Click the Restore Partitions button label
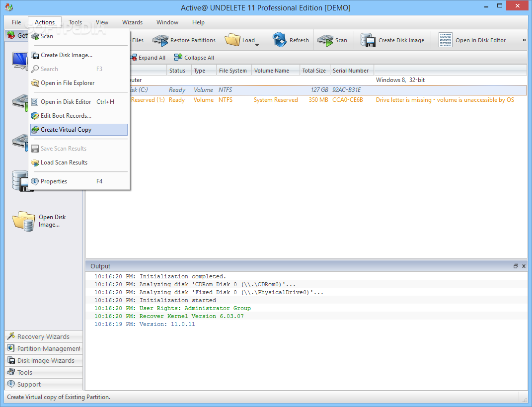The image size is (532, 407). (193, 40)
